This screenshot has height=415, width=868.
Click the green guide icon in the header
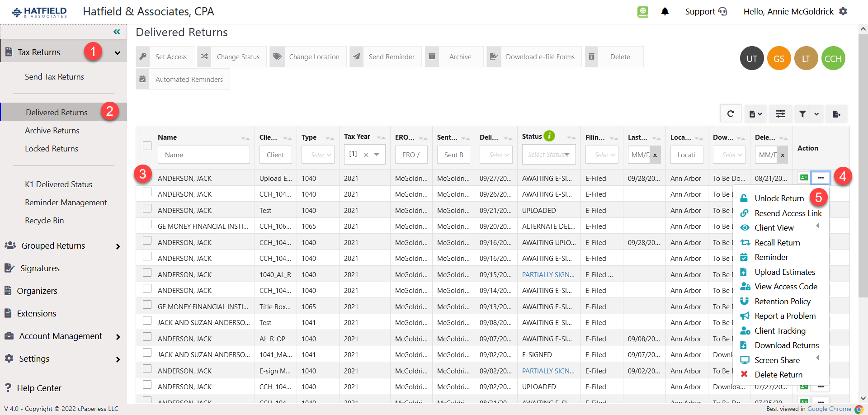point(642,12)
